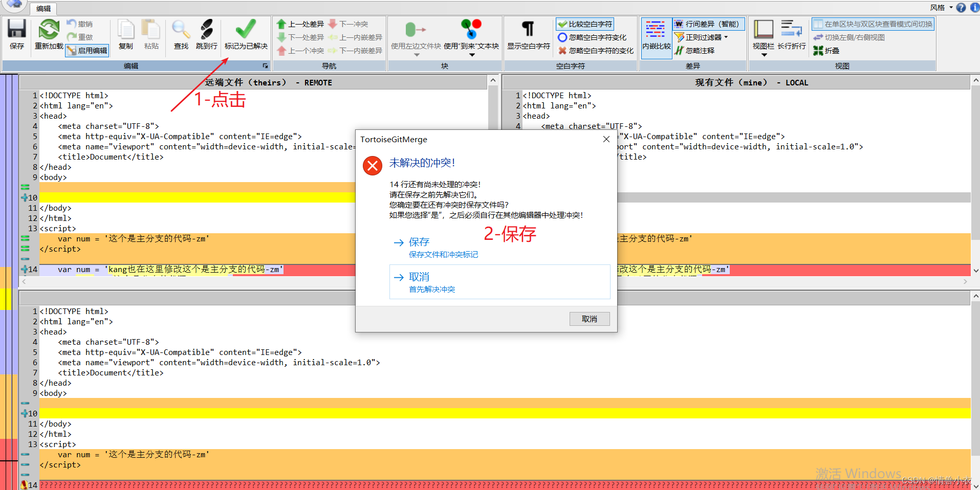980x490 pixels.
Task: Toggle Ignore comments (忽略注释)
Action: 694,51
